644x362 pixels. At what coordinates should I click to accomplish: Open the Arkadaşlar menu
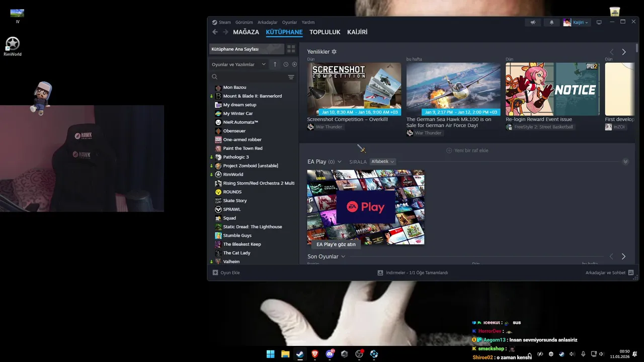268,22
